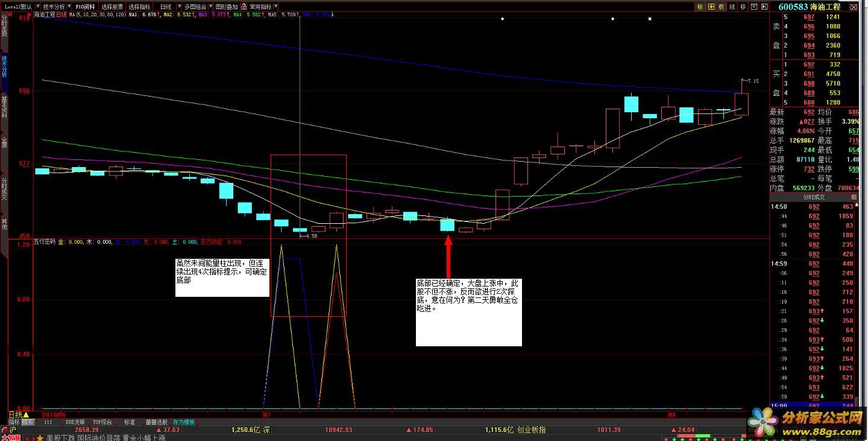Screen dimensions: 868x441
Task: Click sell level 5 price 697
Action: pyautogui.click(x=809, y=17)
